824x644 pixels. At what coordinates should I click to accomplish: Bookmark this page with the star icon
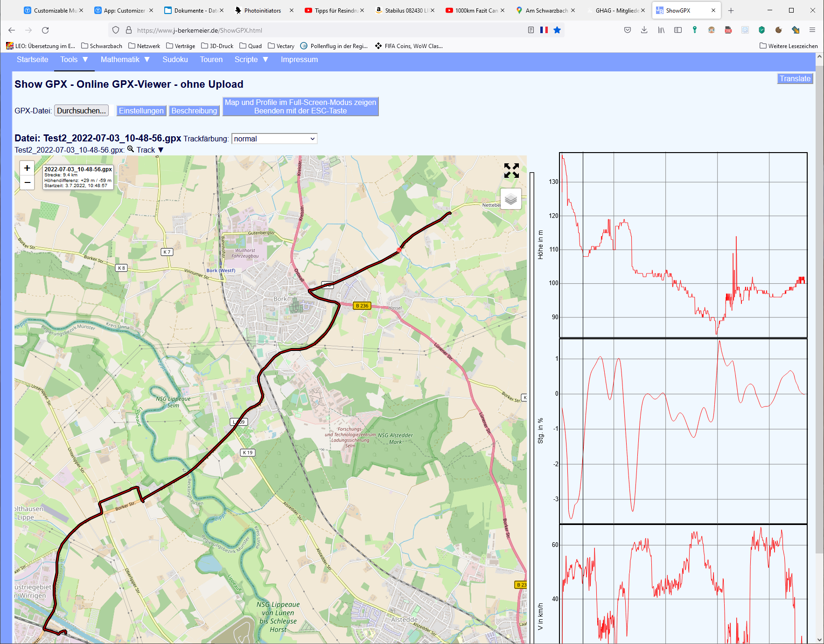click(x=557, y=30)
